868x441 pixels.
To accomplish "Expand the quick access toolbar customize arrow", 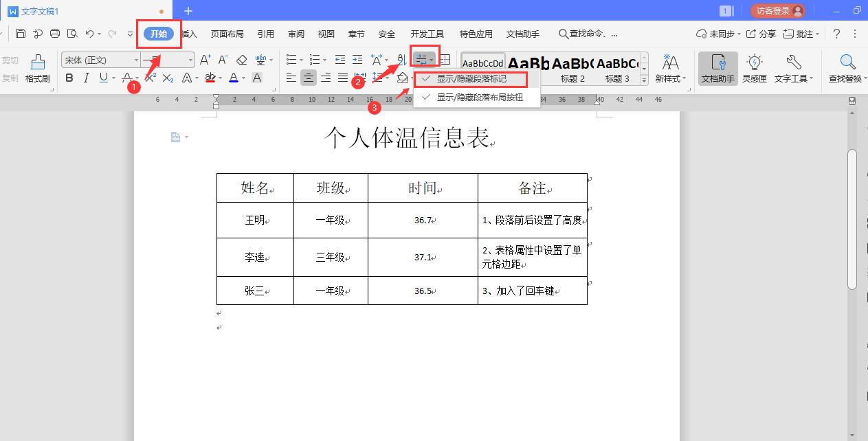I will pos(131,34).
